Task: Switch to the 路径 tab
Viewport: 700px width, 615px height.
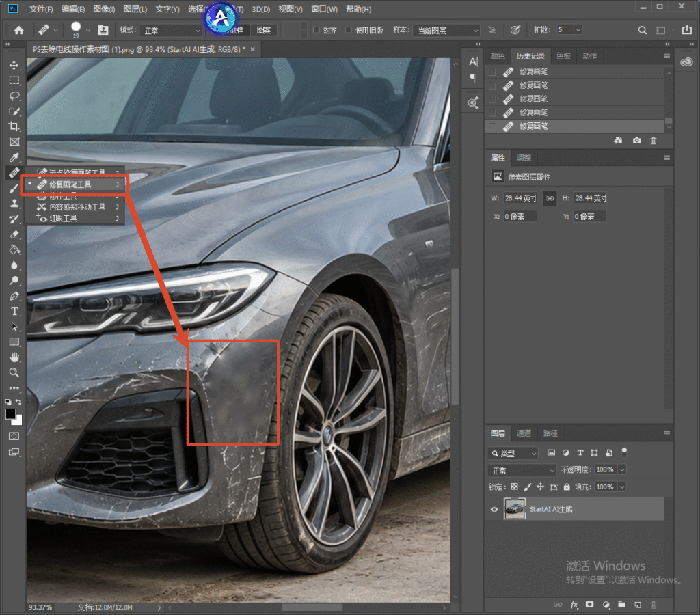Action: (550, 433)
